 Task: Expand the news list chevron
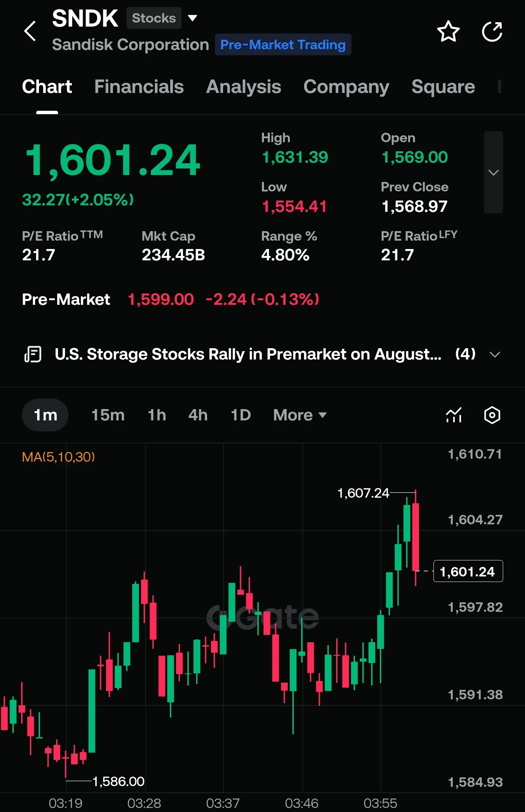(x=495, y=354)
